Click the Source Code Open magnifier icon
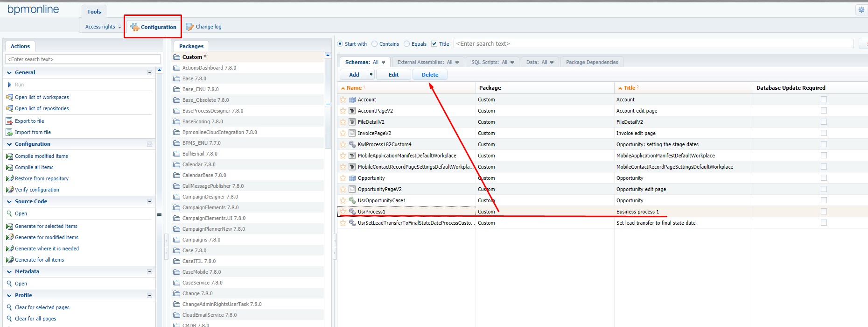Screen dimensions: 868x327 (x=9, y=213)
